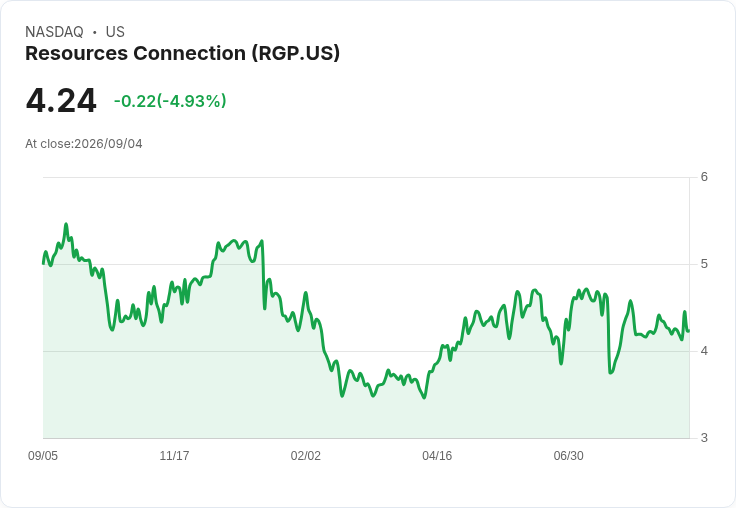Viewport: 736px width, 508px height.
Task: Click the NASDAQ exchange label
Action: tap(54, 32)
